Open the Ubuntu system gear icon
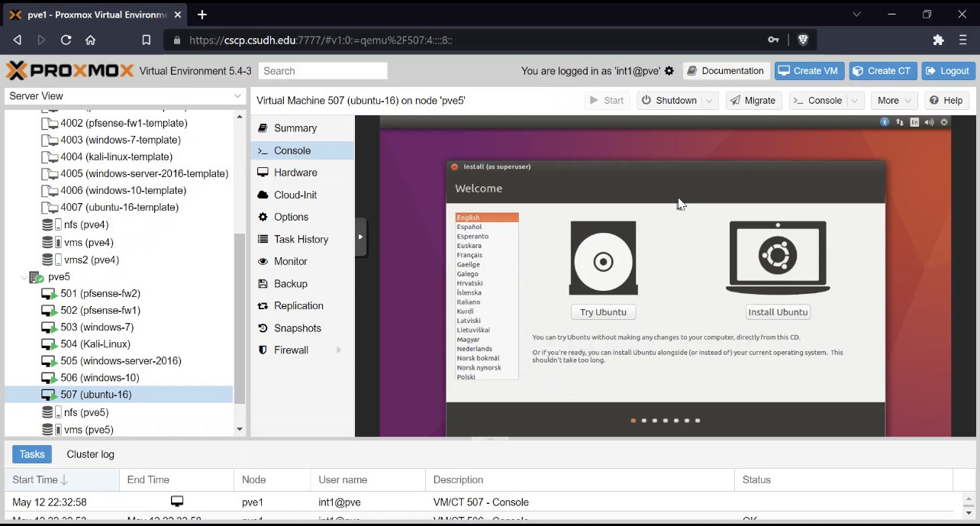 [944, 122]
